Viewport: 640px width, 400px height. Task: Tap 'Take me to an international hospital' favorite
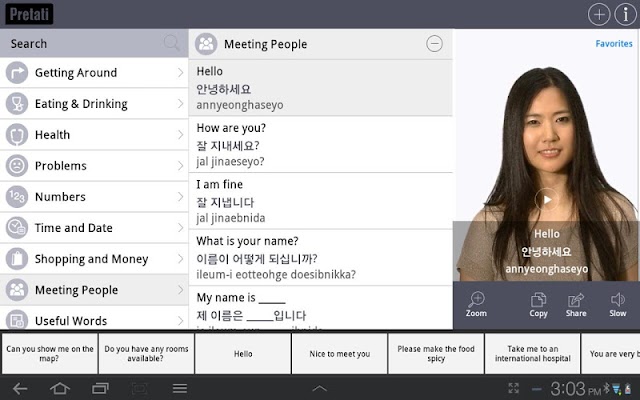coord(533,353)
